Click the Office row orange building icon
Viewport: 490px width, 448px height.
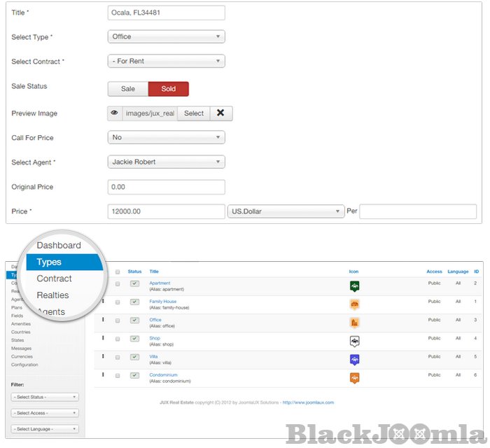(x=354, y=323)
